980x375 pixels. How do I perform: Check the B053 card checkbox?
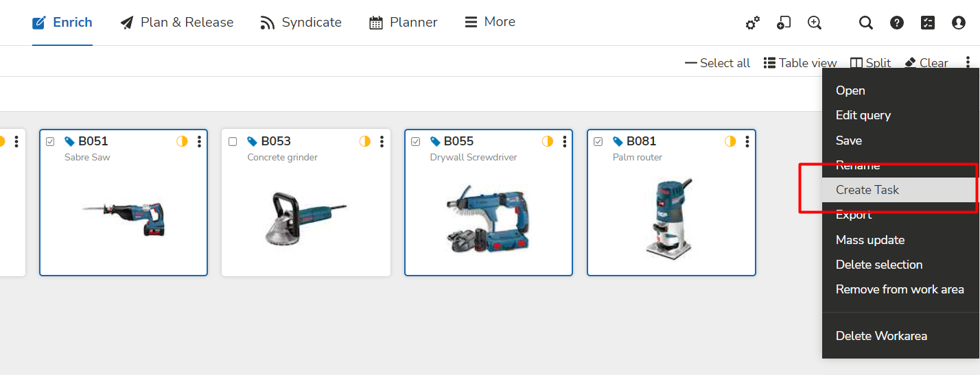click(233, 141)
